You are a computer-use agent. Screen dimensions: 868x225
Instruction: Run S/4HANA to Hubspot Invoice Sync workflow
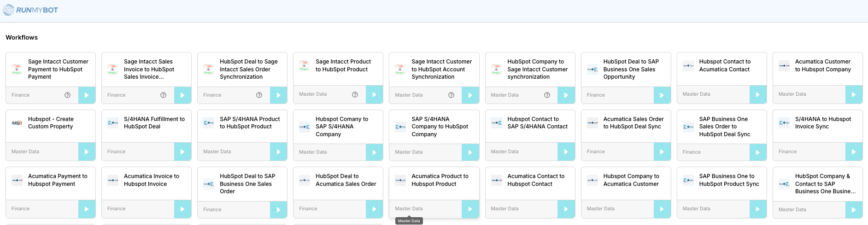coord(854,152)
